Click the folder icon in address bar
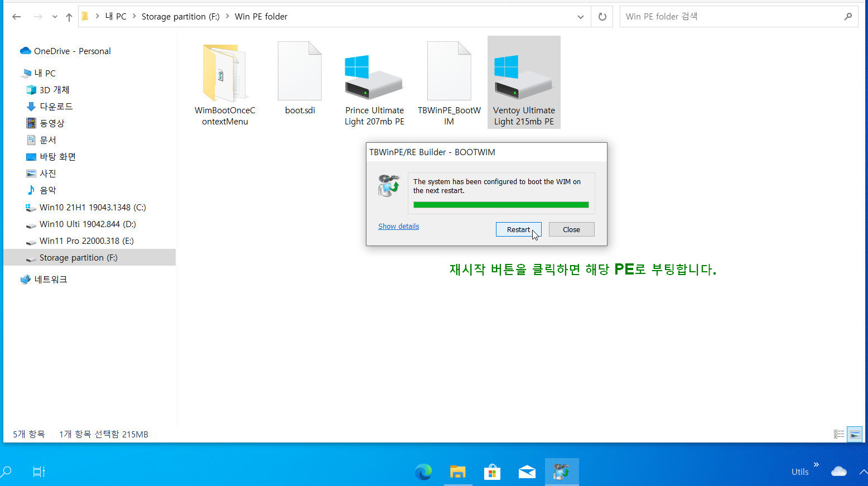868x486 pixels. click(x=85, y=16)
